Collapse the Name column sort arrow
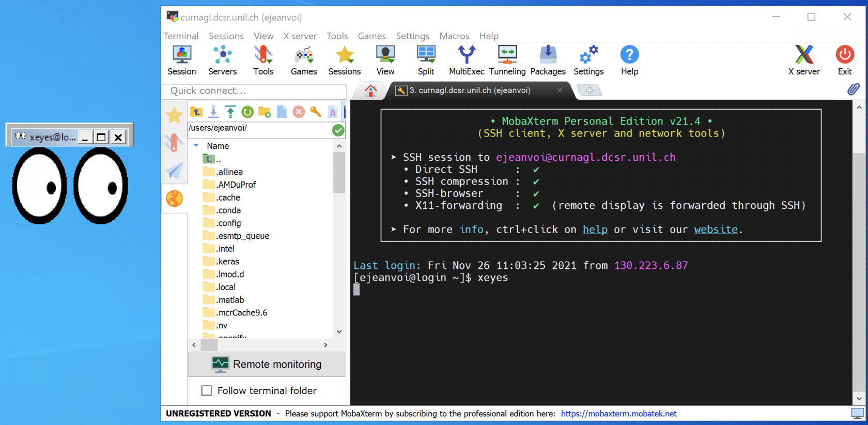 tap(196, 146)
